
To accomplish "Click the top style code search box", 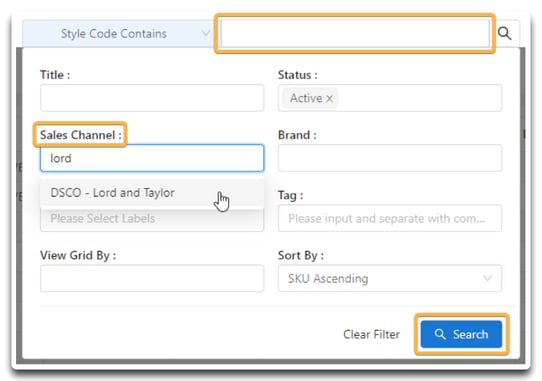I will (x=355, y=34).
